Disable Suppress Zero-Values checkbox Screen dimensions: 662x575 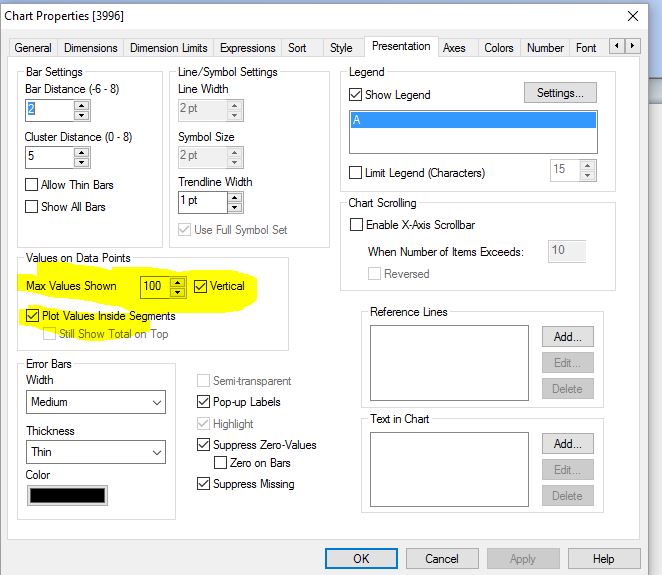pyautogui.click(x=205, y=445)
